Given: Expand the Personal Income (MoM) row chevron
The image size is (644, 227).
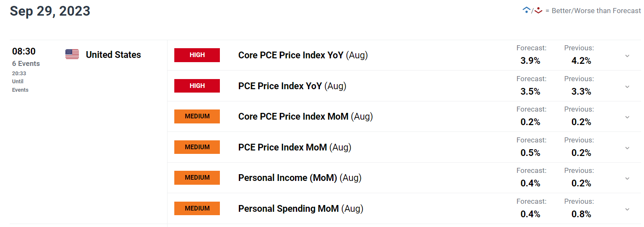Looking at the screenshot, I should pos(627,178).
